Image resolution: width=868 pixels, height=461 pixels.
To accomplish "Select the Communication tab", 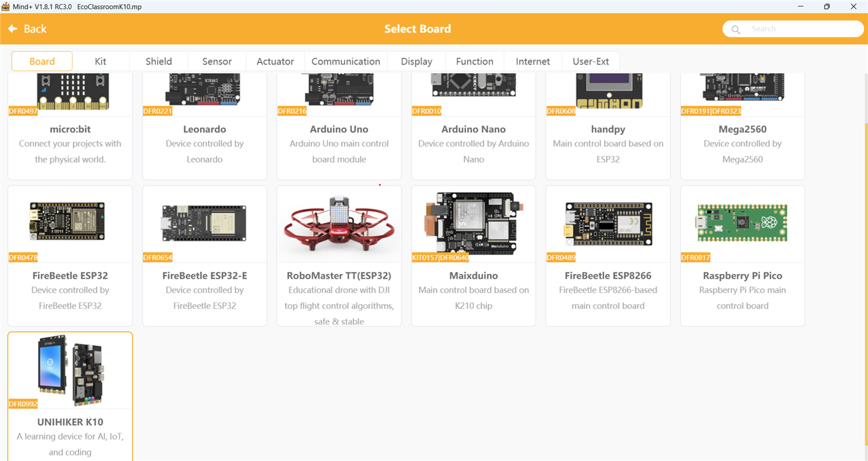I will tap(346, 61).
